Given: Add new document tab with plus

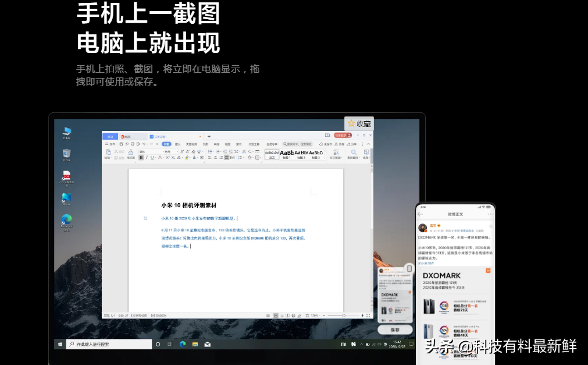Looking at the screenshot, I should [x=209, y=137].
